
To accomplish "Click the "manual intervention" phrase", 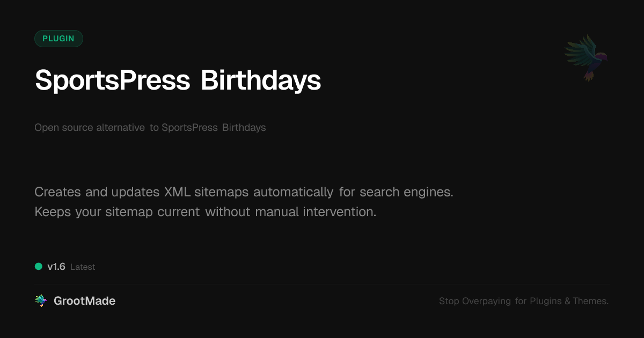I will click(316, 212).
